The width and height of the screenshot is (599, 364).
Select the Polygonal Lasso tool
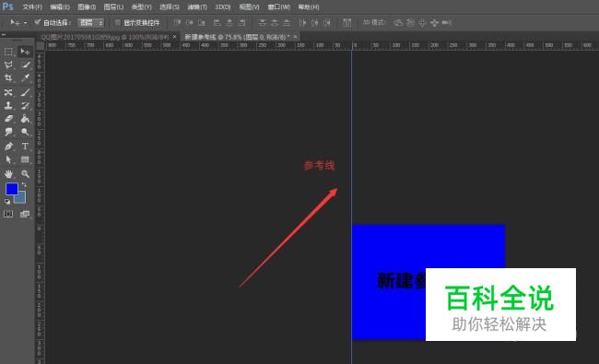(8, 65)
